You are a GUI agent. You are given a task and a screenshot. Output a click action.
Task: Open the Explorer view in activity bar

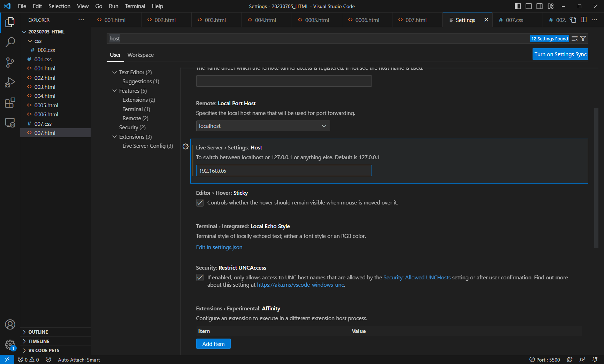[10, 22]
